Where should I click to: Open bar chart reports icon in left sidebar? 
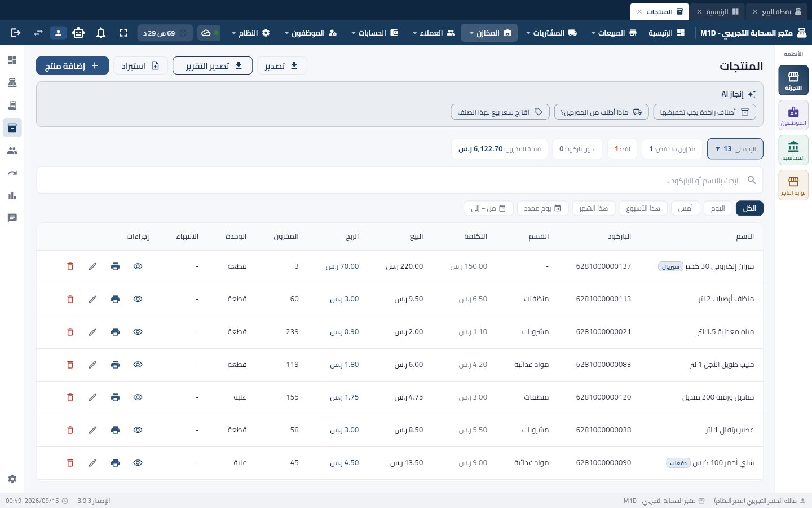pyautogui.click(x=12, y=196)
